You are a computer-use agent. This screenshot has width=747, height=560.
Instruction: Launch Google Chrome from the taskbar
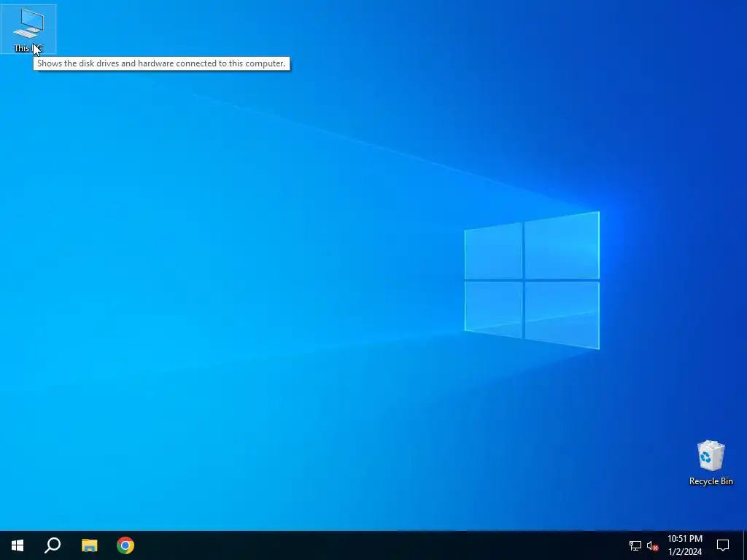(125, 545)
